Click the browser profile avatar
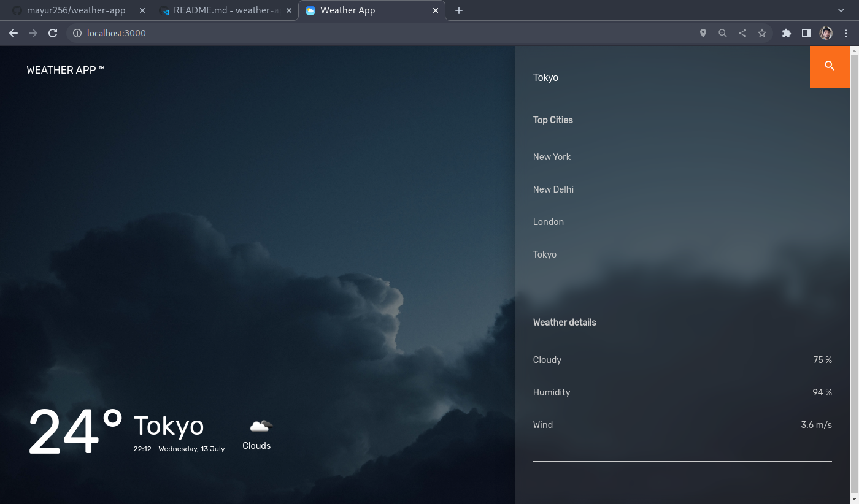 tap(826, 33)
